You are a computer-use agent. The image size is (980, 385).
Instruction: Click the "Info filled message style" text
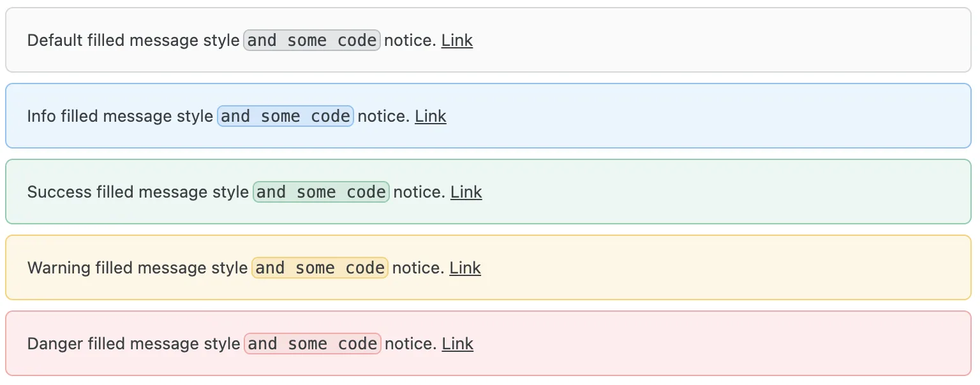pos(120,116)
